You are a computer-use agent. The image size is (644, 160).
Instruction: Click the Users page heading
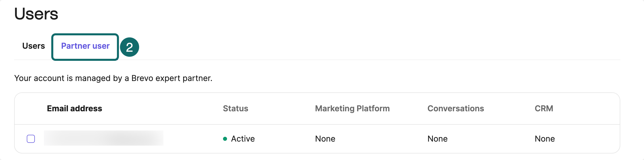36,14
